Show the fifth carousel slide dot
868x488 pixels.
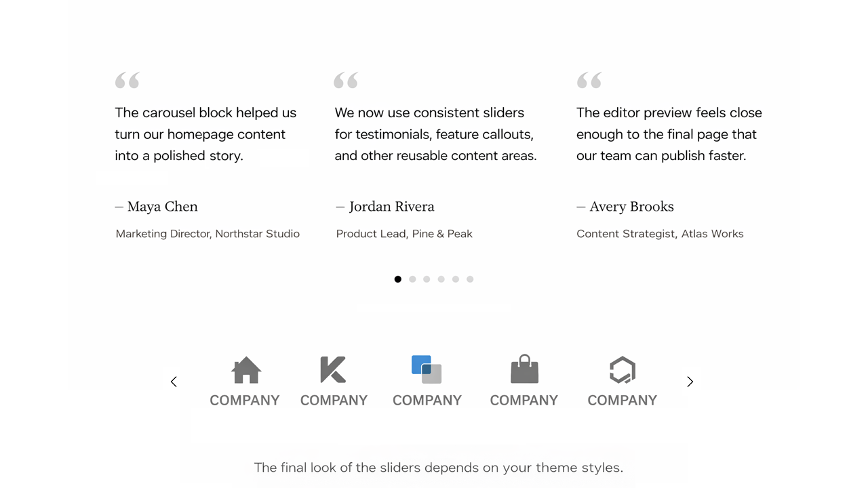[456, 279]
